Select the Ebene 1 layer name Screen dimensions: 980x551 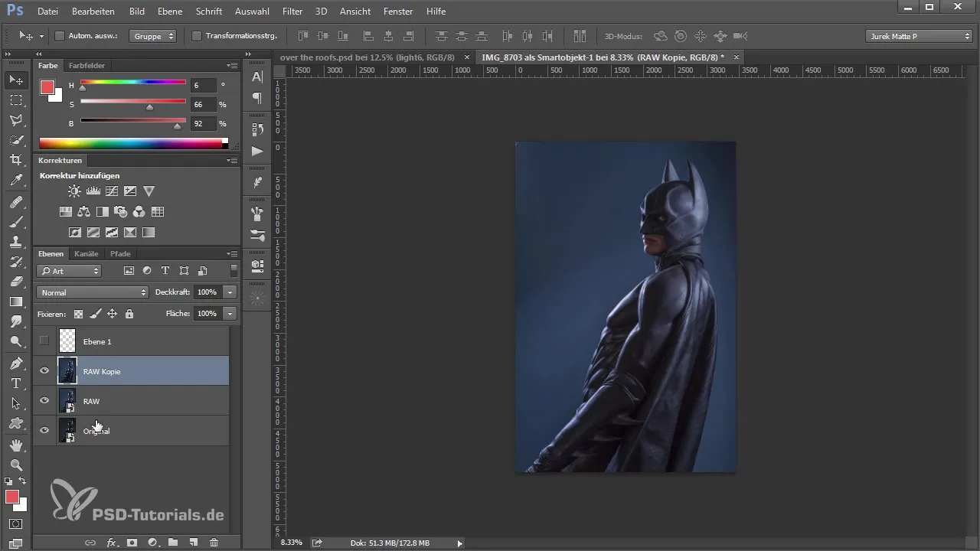(97, 341)
